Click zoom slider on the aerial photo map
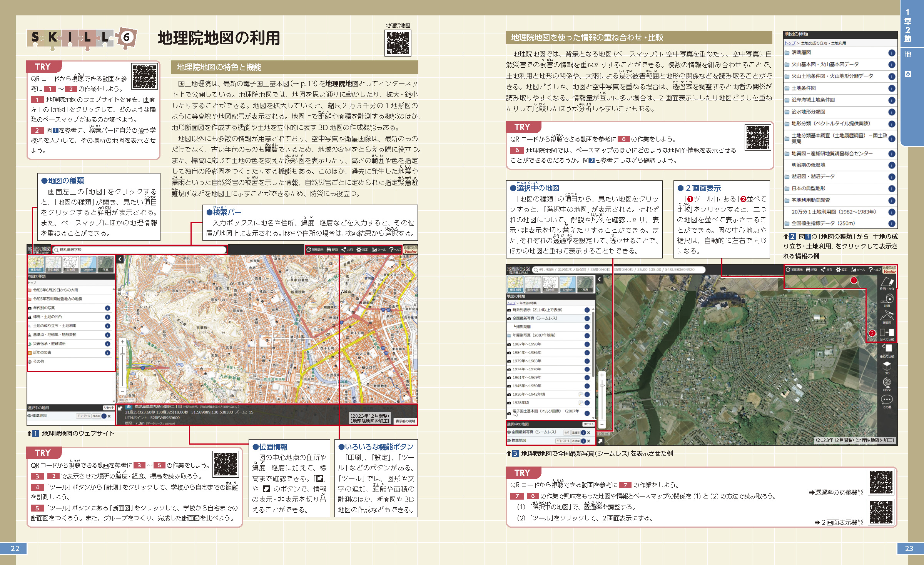The image size is (924, 565). (602, 385)
